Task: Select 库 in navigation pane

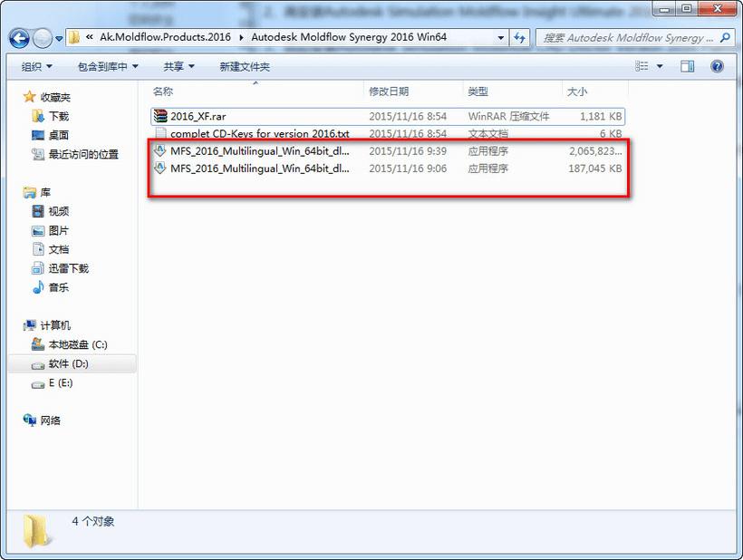Action: [x=45, y=193]
